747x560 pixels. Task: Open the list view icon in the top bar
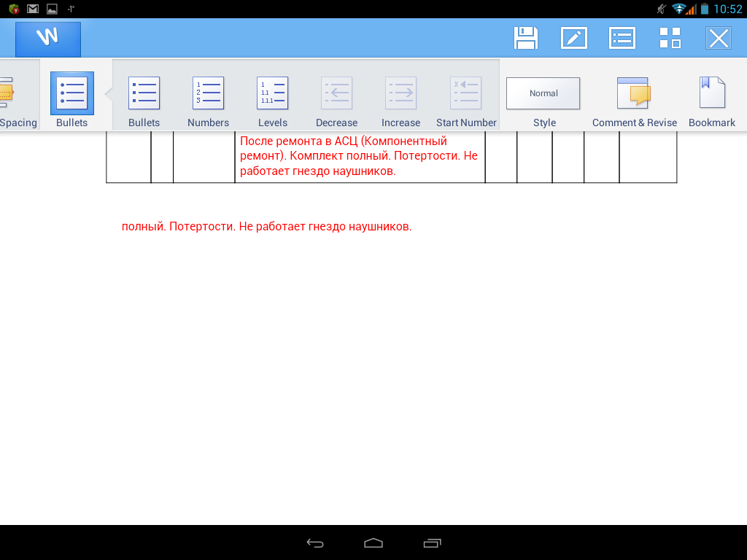click(622, 38)
